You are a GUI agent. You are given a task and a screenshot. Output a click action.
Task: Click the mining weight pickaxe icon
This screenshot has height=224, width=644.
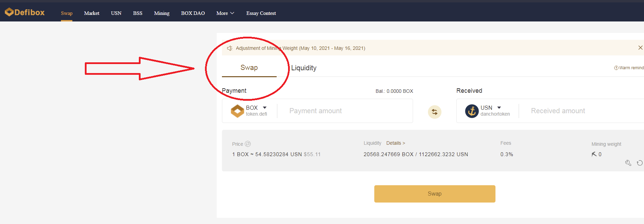click(x=594, y=154)
